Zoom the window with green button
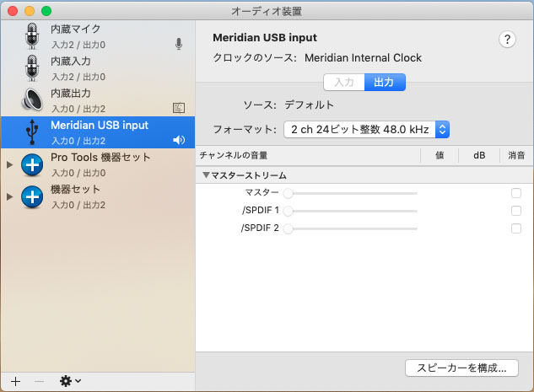This screenshot has width=534, height=392. pyautogui.click(x=46, y=11)
